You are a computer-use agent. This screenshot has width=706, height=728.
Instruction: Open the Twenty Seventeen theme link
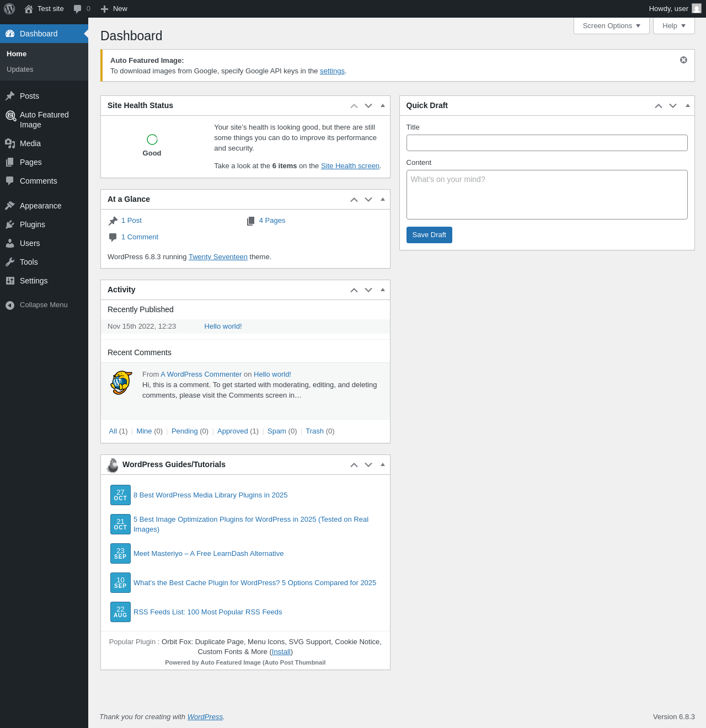click(218, 257)
